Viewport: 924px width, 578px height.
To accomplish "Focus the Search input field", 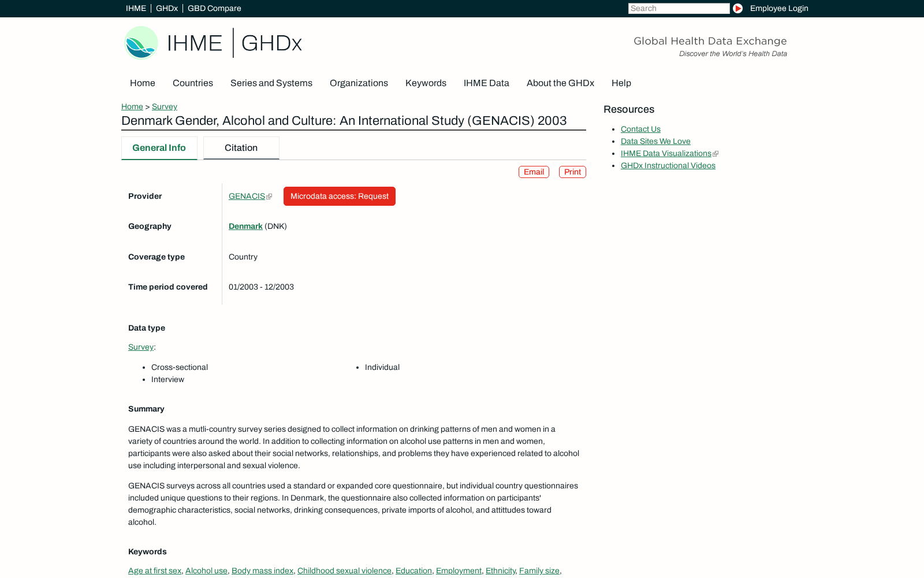I will 679,8.
